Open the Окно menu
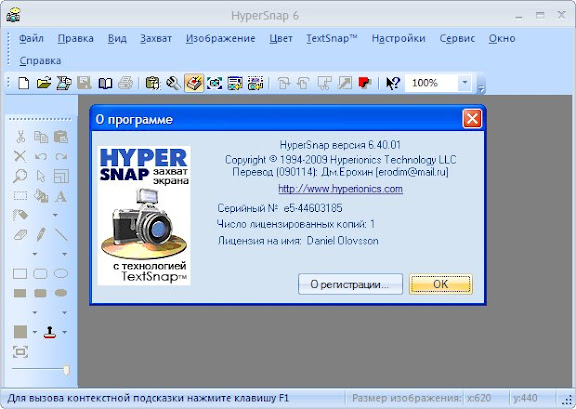576x409 pixels. (x=502, y=38)
